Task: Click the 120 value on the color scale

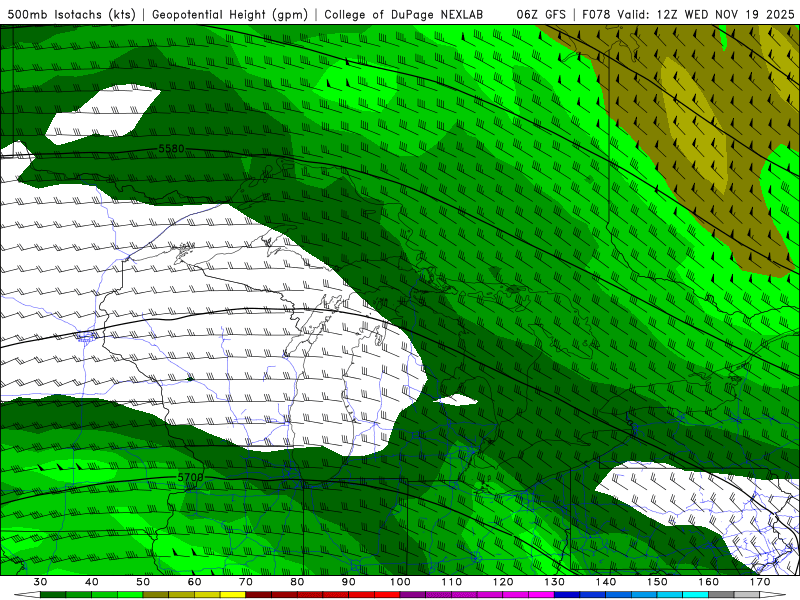Action: point(503,582)
